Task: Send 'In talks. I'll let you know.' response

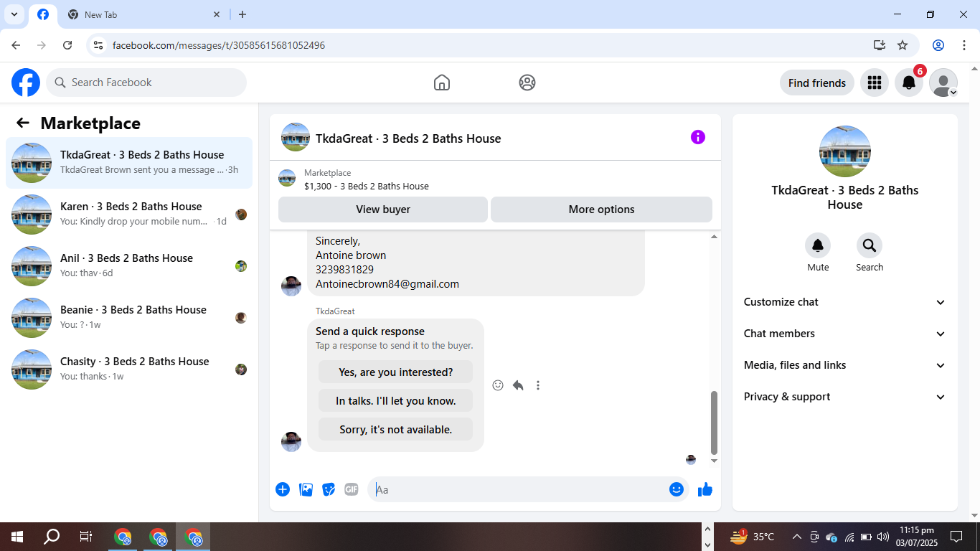Action: (x=395, y=400)
